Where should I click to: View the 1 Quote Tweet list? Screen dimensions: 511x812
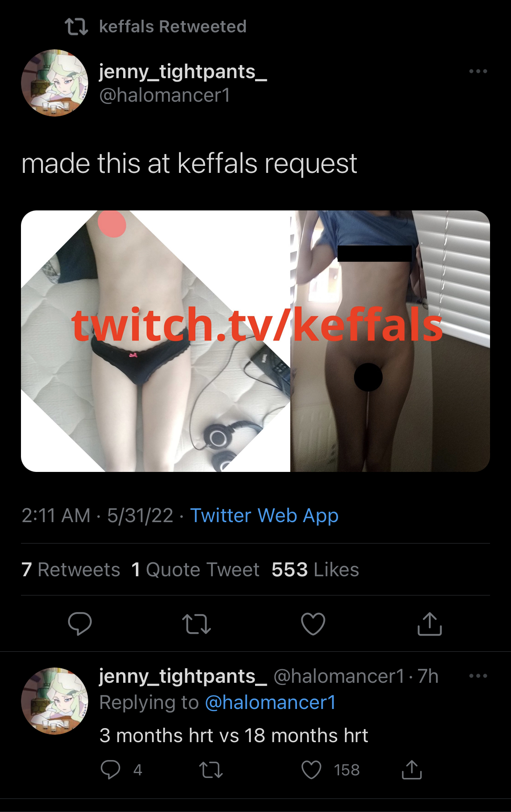pos(196,570)
